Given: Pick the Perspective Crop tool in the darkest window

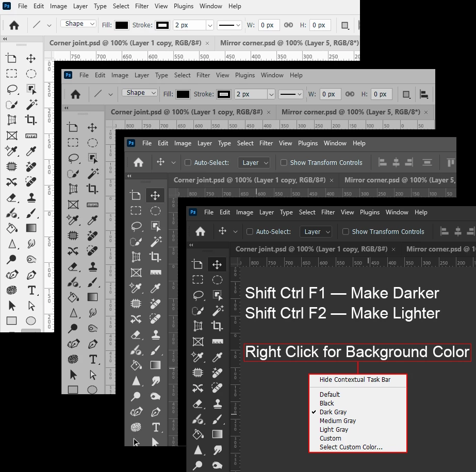Looking at the screenshot, I should [198, 326].
